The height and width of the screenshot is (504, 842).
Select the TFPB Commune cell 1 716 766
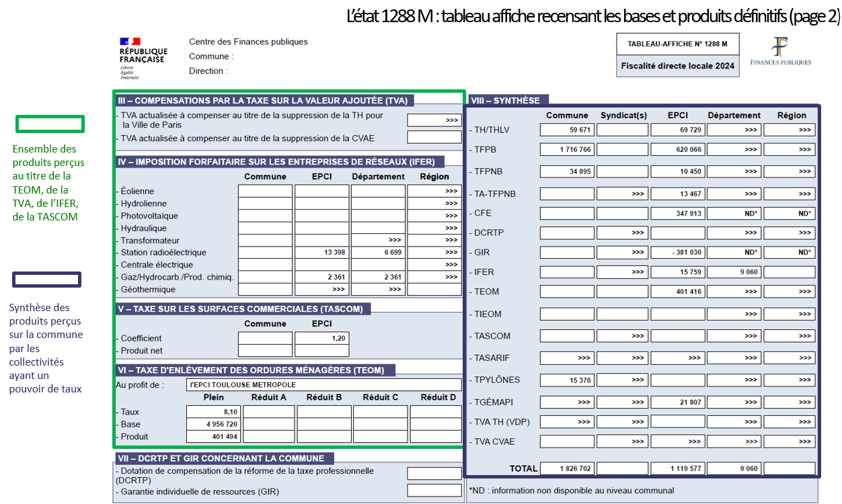pyautogui.click(x=567, y=149)
